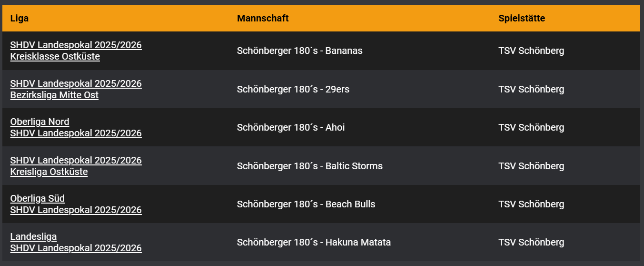
Task: Open Kreisliga Ostküste league link
Action: click(x=49, y=172)
